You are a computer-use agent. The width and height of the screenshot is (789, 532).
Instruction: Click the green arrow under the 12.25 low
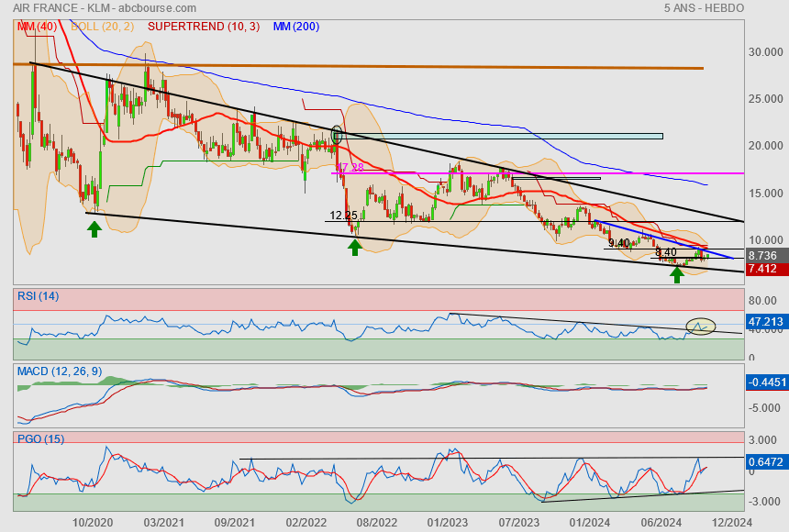[x=355, y=247]
